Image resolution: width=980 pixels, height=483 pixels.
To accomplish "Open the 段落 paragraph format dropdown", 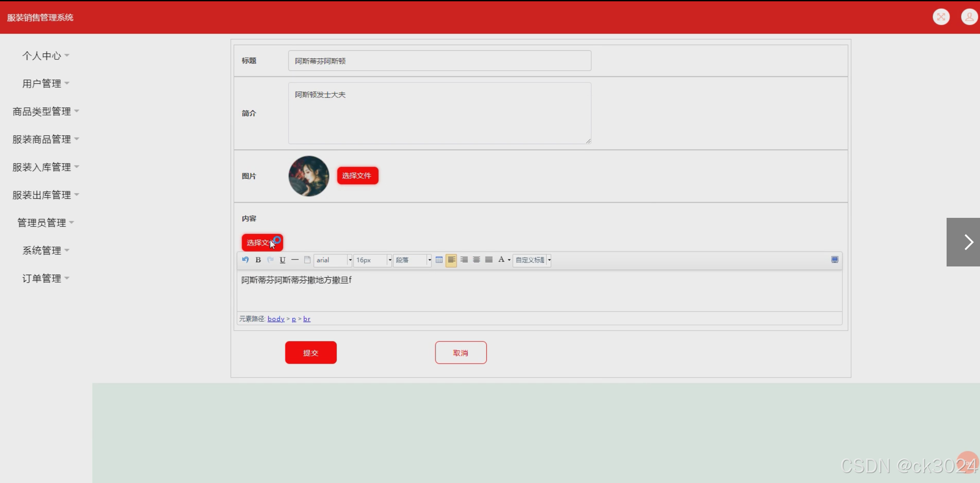I will [x=412, y=260].
